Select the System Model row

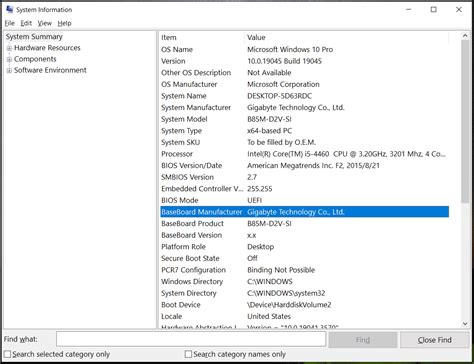304,119
